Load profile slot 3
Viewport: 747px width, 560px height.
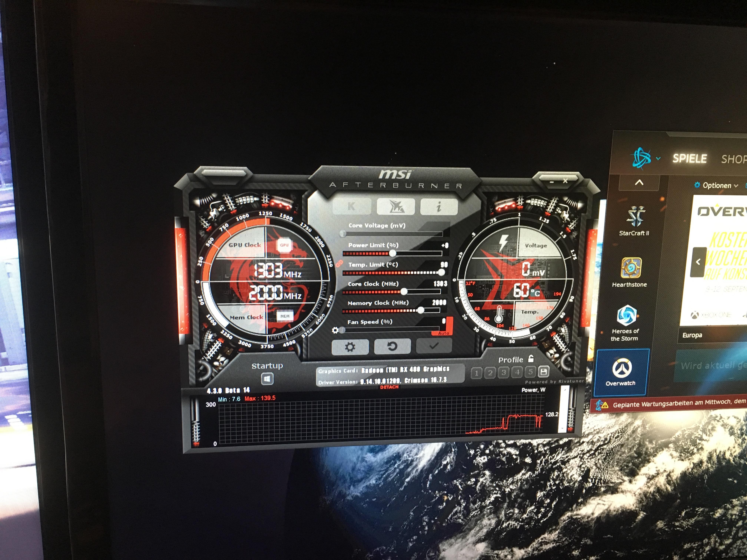503,373
